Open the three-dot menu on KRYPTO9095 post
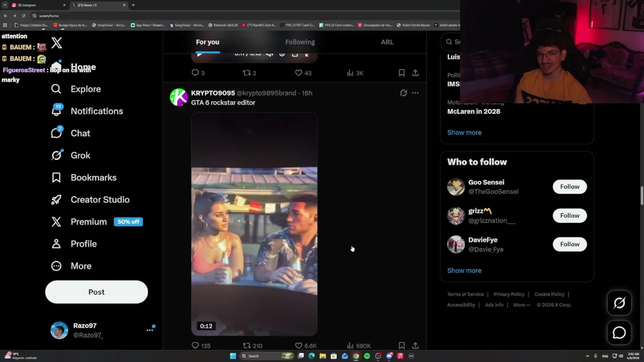Viewport: 644px width, 362px height. (x=415, y=93)
